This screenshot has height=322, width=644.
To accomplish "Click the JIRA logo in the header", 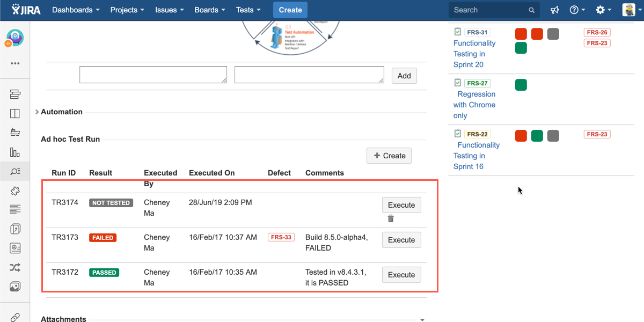I will tap(26, 10).
